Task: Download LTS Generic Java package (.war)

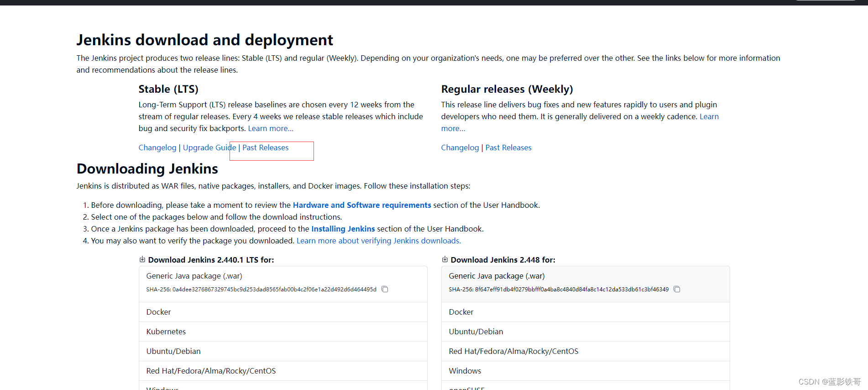Action: pyautogui.click(x=283, y=284)
